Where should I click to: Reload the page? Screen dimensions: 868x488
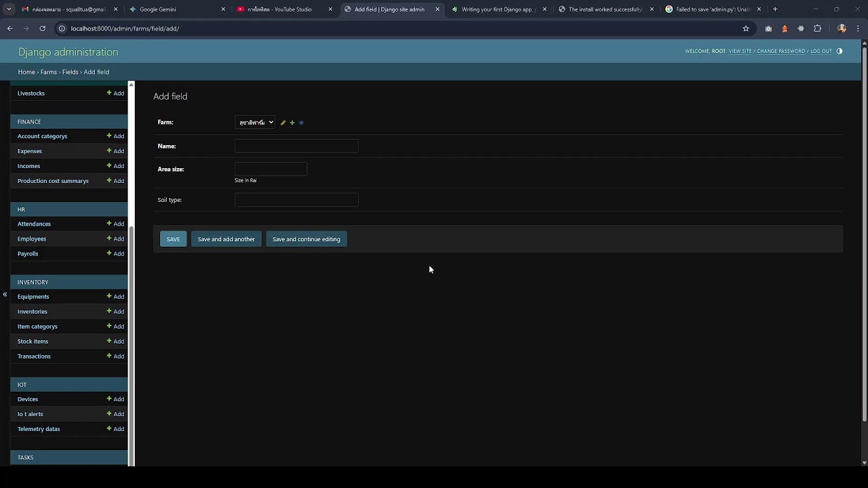pos(42,28)
